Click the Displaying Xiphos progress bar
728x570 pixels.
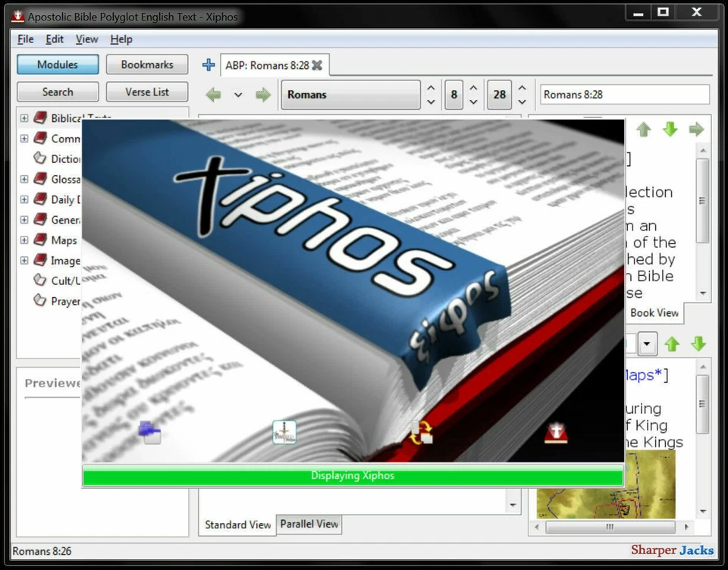(x=352, y=476)
